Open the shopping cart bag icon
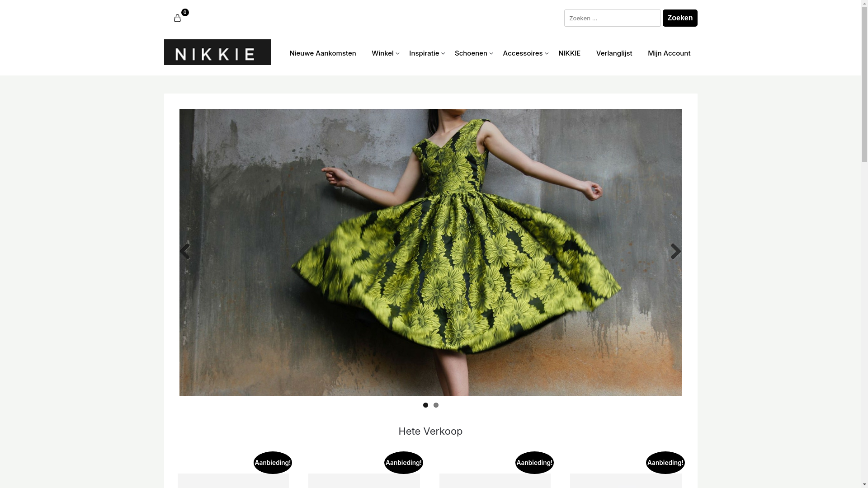Viewport: 868px width, 488px height. [x=177, y=18]
